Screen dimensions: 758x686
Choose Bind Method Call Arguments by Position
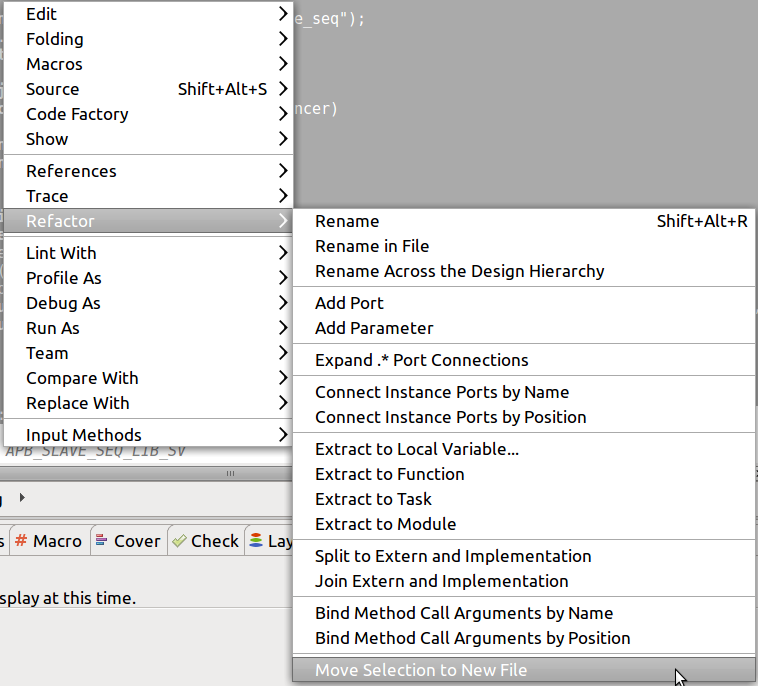tap(472, 638)
